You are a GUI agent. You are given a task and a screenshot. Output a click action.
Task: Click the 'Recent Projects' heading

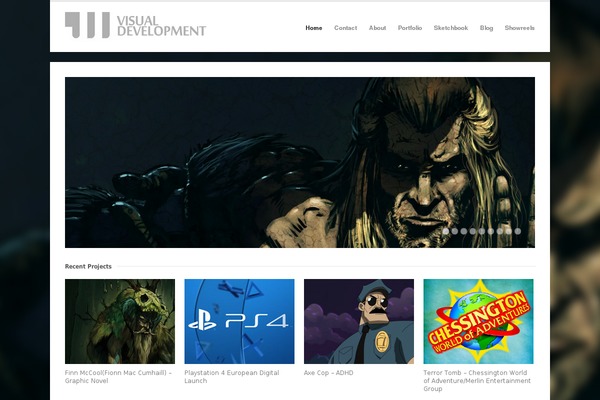(88, 266)
